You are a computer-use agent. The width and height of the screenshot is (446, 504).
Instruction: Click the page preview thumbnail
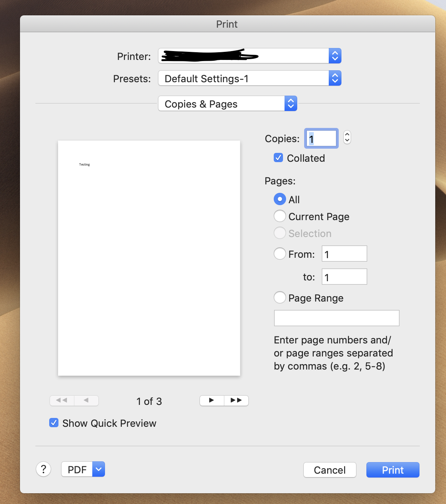(149, 258)
